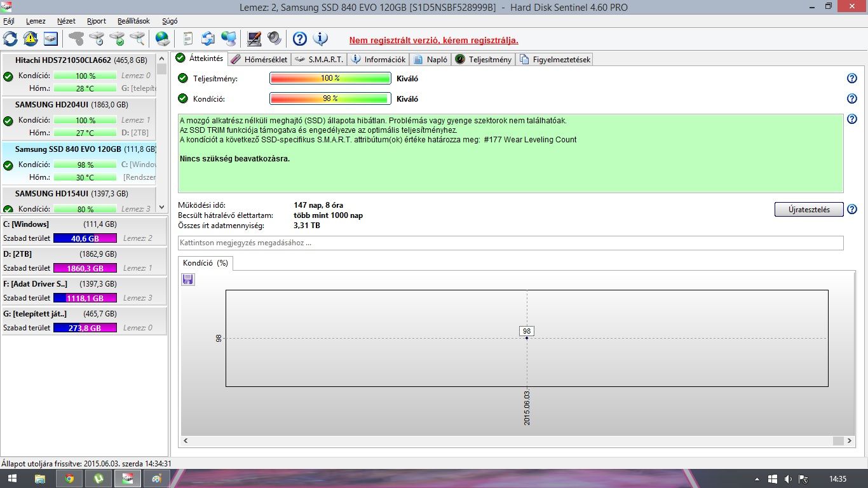The width and height of the screenshot is (868, 488).
Task: Open uTorrent from the taskbar
Action: click(98, 478)
